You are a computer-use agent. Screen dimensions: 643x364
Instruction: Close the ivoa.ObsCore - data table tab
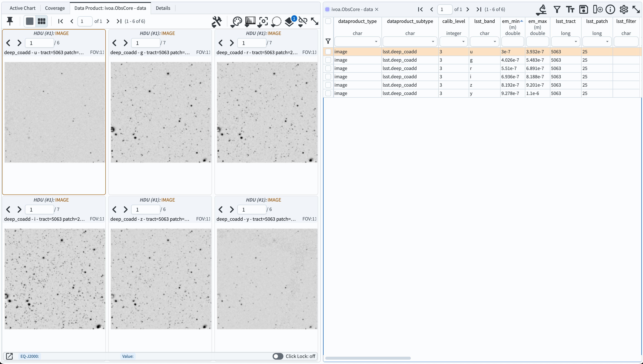pyautogui.click(x=377, y=9)
